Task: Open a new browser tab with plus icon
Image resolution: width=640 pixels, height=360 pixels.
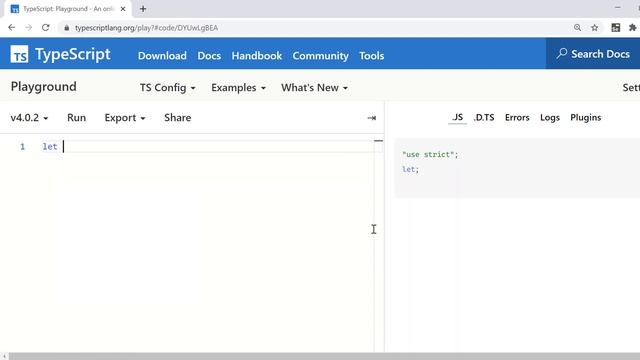Action: tap(143, 9)
